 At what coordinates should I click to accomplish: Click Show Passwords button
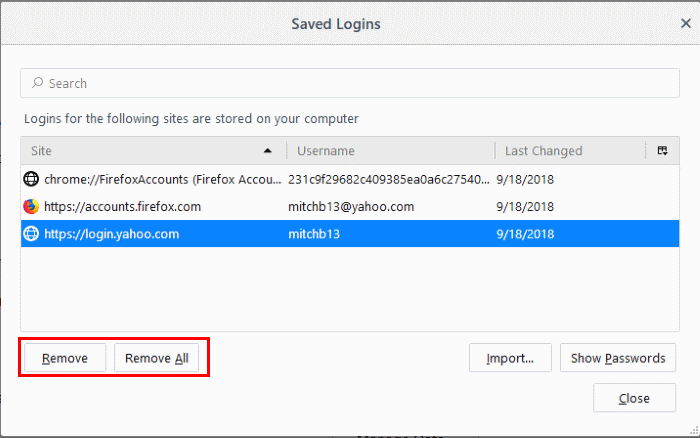coord(618,358)
